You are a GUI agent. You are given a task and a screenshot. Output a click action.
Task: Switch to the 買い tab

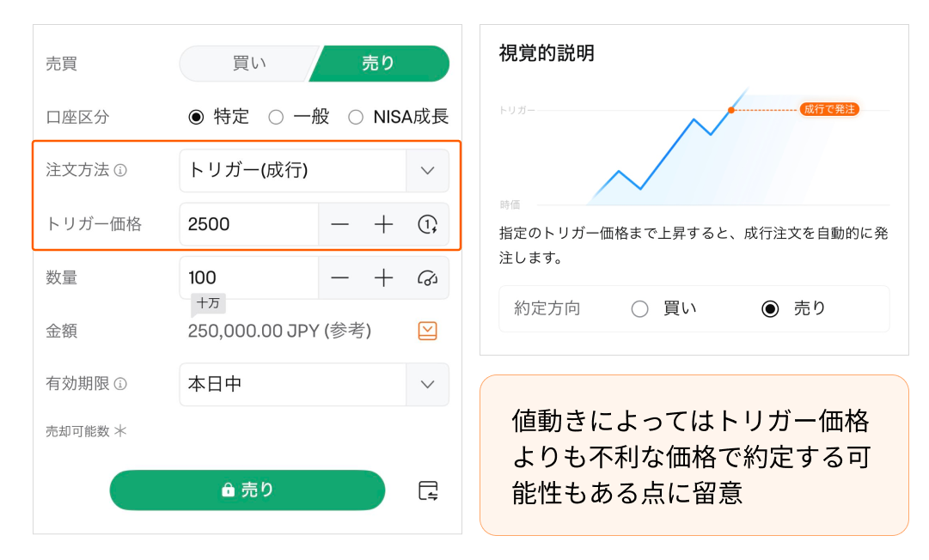click(249, 64)
